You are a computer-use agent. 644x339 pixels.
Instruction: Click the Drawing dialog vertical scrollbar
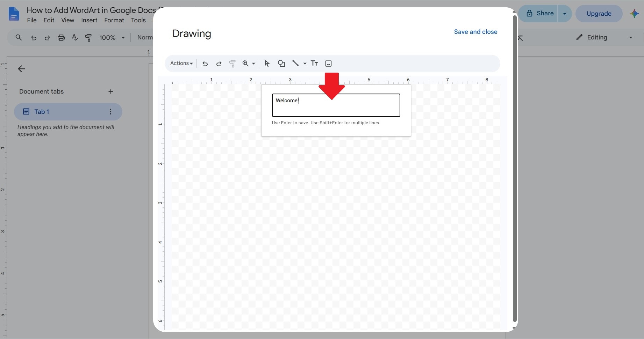[514, 168]
